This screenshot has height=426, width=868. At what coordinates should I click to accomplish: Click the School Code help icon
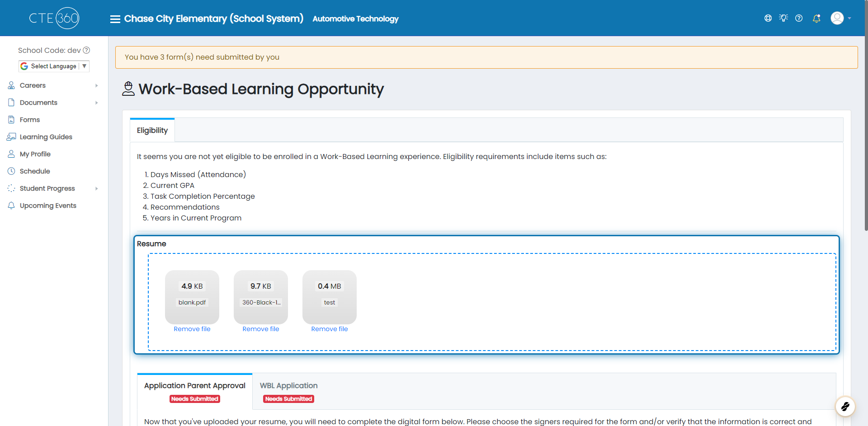(x=86, y=50)
